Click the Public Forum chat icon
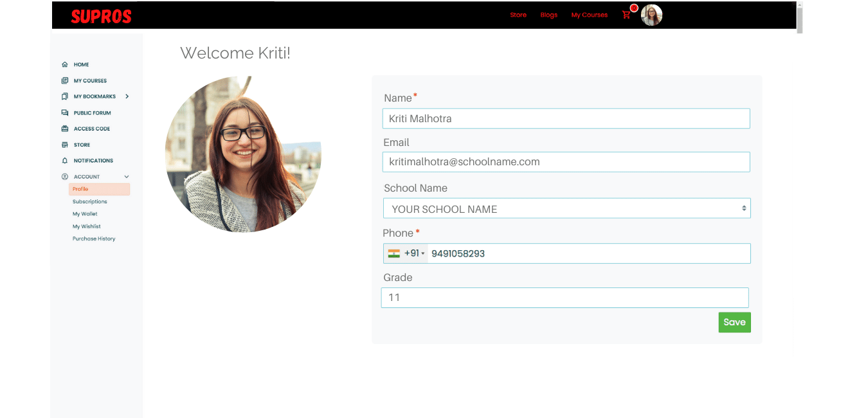The image size is (868, 418). [x=64, y=113]
